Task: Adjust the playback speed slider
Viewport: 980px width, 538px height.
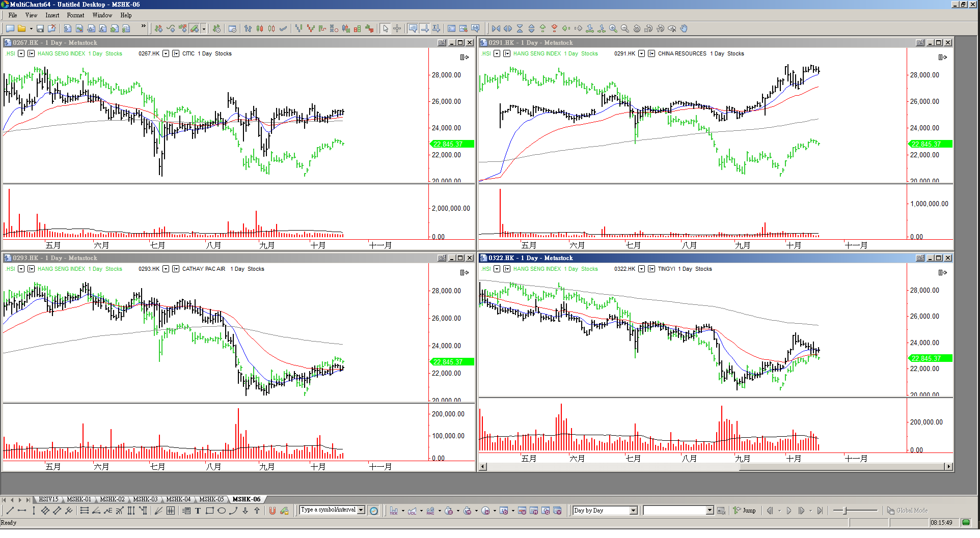Action: 846,511
